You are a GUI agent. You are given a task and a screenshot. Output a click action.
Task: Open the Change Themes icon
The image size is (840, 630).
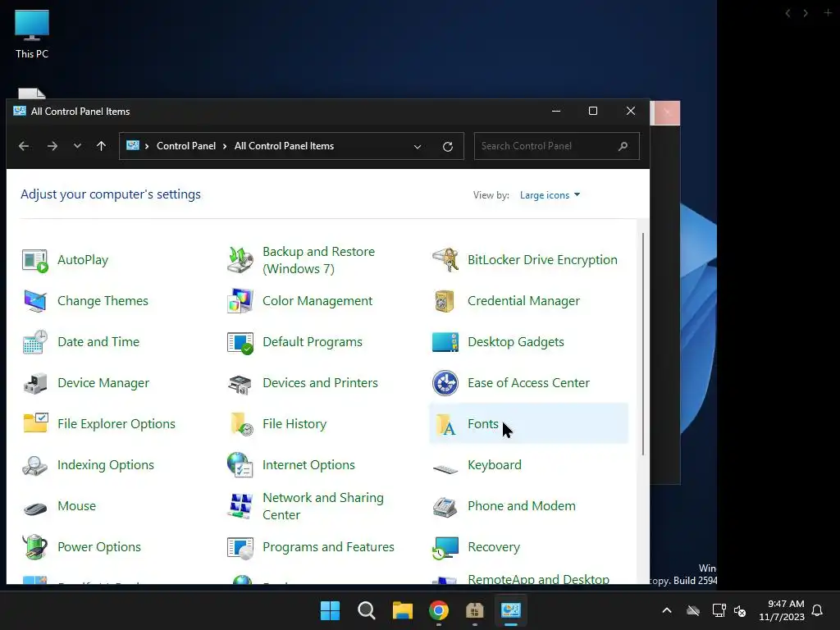tap(34, 301)
